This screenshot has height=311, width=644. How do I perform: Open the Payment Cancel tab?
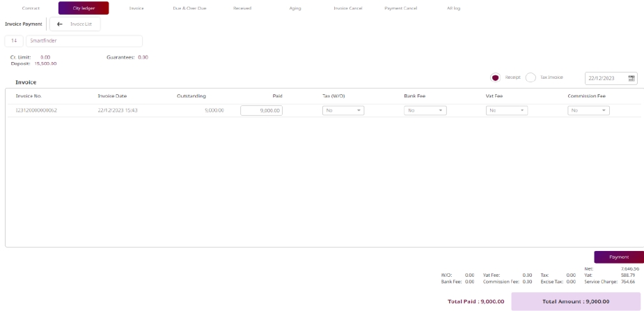click(400, 8)
